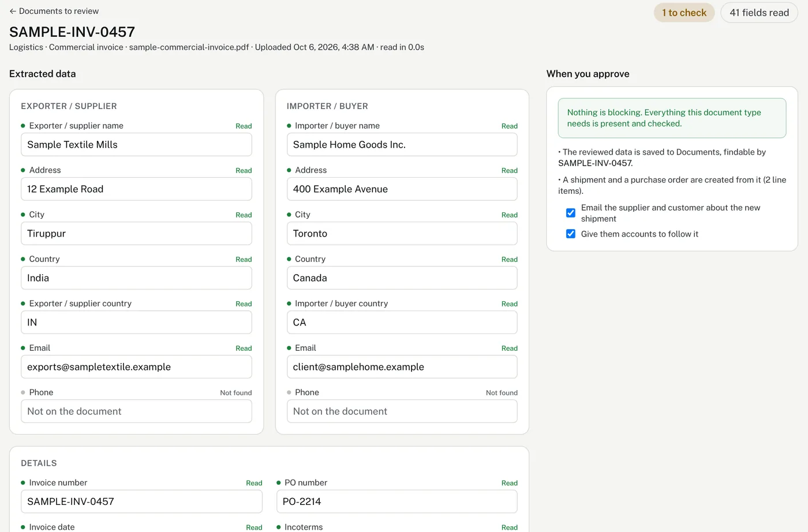The width and height of the screenshot is (808, 532).
Task: Edit the Invoice number field
Action: [141, 502]
